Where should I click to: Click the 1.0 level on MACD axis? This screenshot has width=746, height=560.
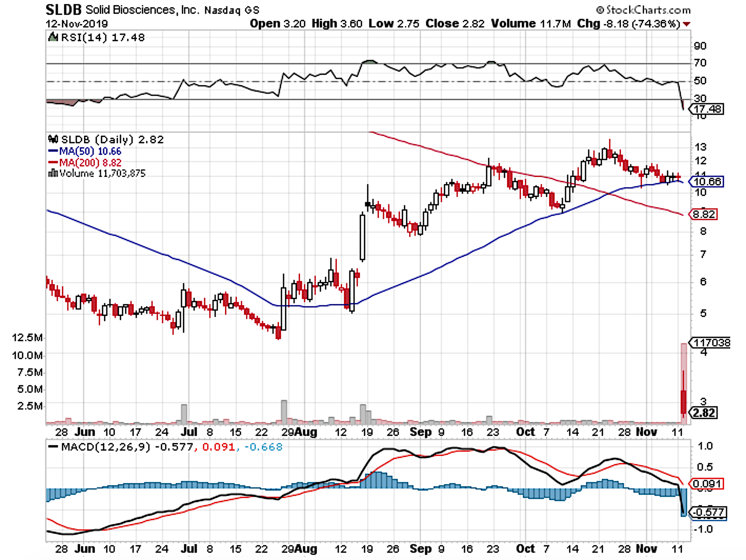pyautogui.click(x=705, y=446)
